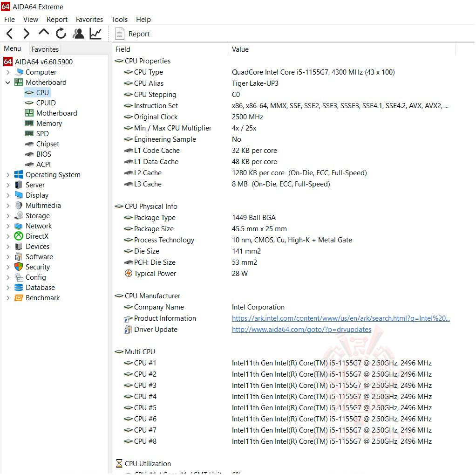Image resolution: width=476 pixels, height=475 pixels.
Task: Expand the Multimedia tree node
Action: tap(8, 206)
